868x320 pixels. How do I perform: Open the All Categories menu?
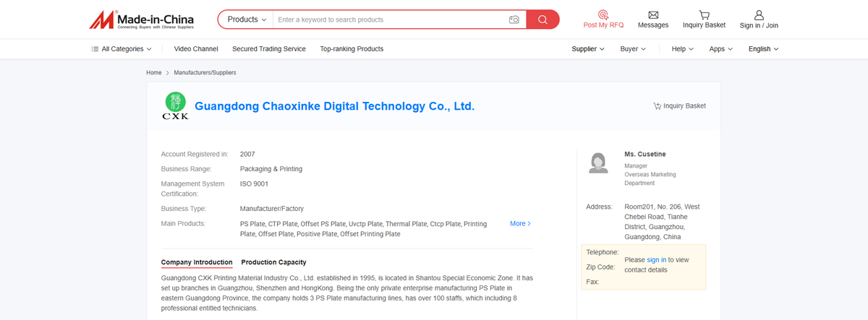[x=122, y=49]
